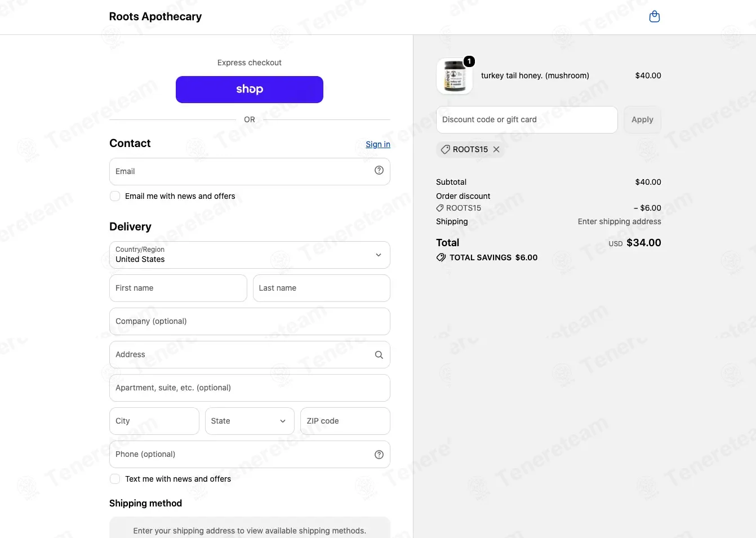This screenshot has height=538, width=756.
Task: Expand the State dropdown
Action: point(250,421)
